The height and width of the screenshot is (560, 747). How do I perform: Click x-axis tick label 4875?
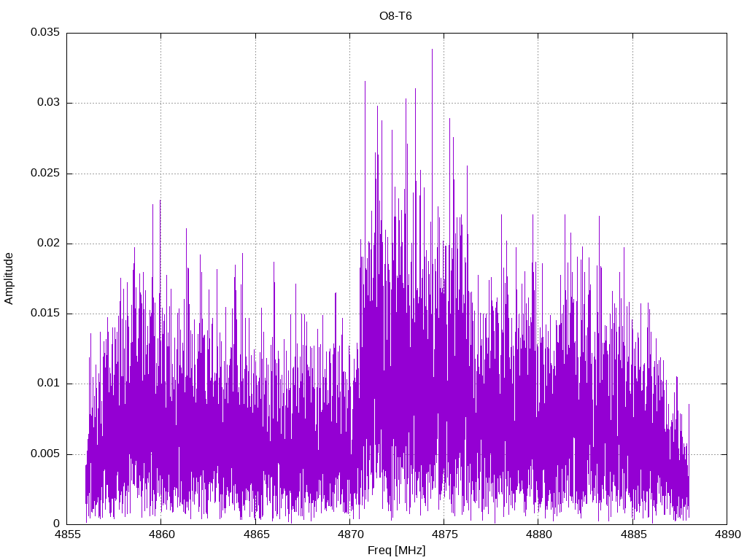click(x=444, y=534)
